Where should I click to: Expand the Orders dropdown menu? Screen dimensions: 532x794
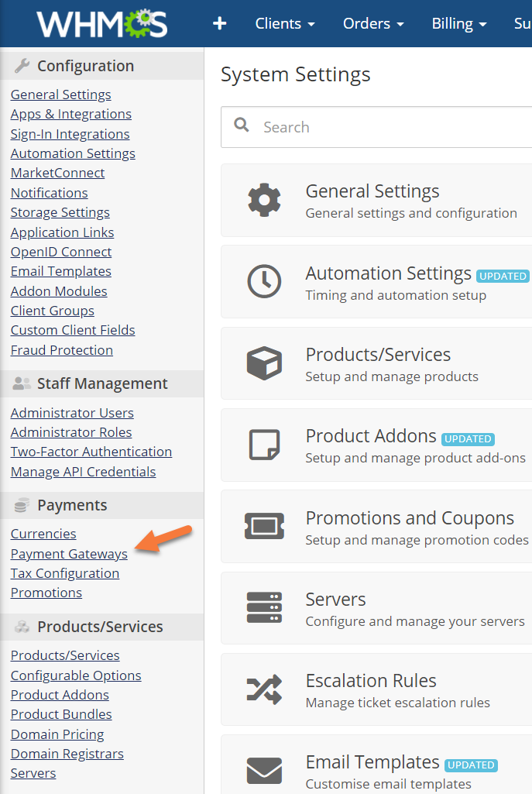tap(373, 24)
